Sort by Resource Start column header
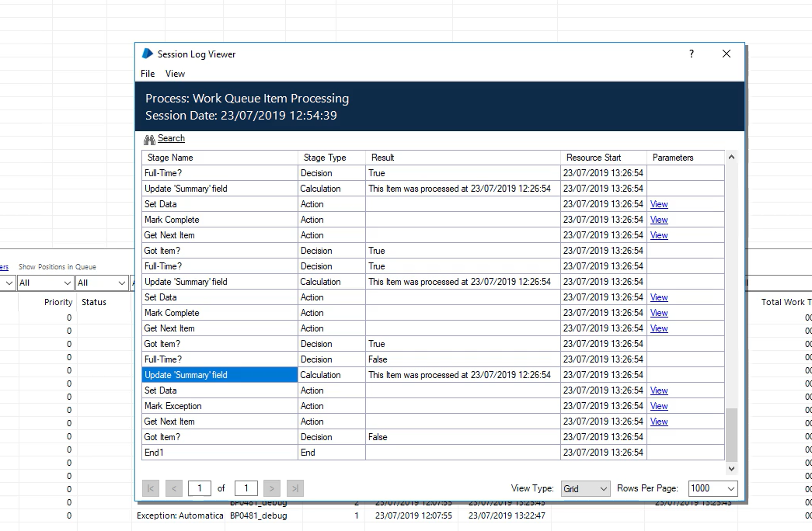The height and width of the screenshot is (531, 812). click(604, 158)
